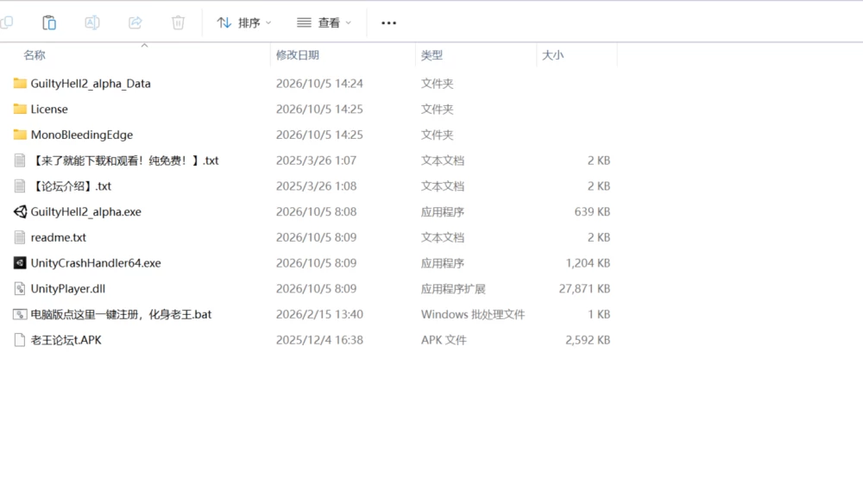Open the 排序 sort dropdown

244,22
